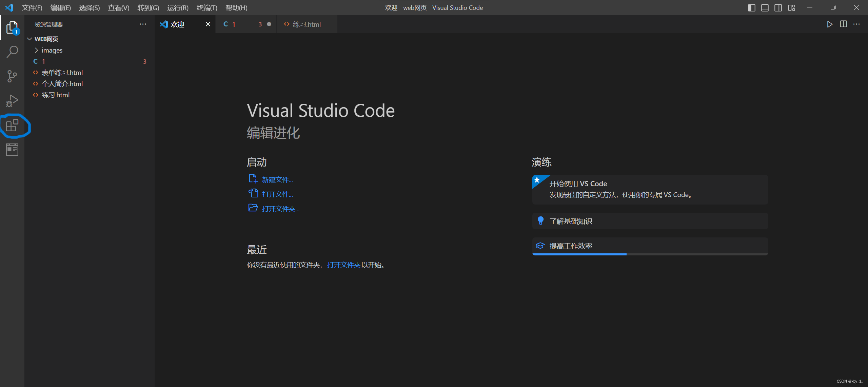Click the 打开文件夹 link under 最近
The image size is (868, 387).
[343, 265]
